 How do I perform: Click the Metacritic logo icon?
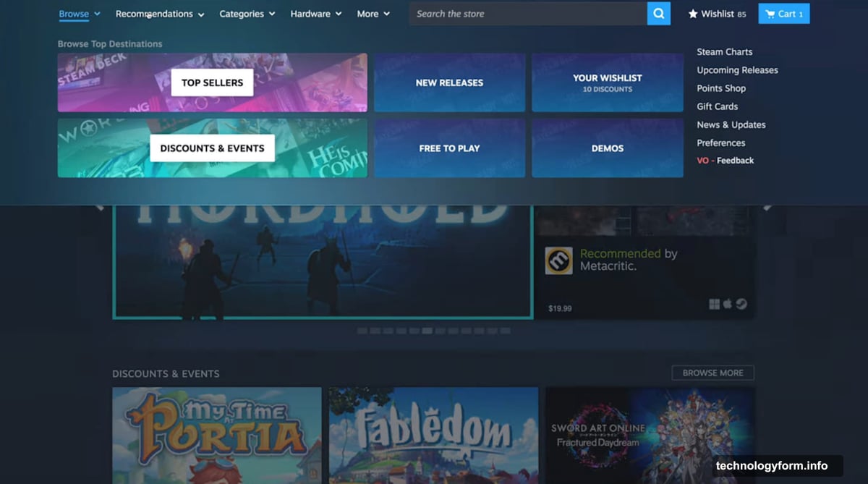(x=558, y=260)
